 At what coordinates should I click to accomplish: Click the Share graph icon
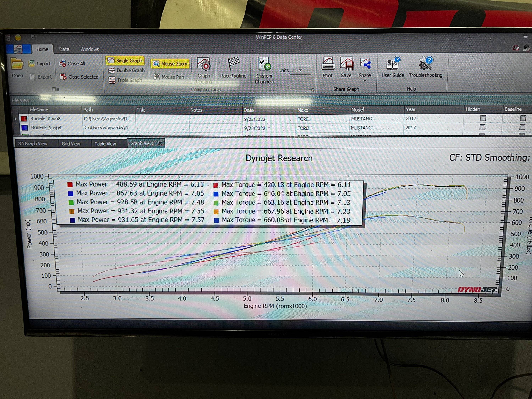click(x=365, y=64)
